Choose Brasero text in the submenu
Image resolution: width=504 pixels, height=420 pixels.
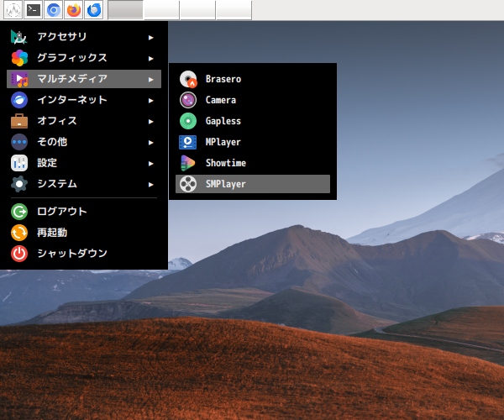223,79
